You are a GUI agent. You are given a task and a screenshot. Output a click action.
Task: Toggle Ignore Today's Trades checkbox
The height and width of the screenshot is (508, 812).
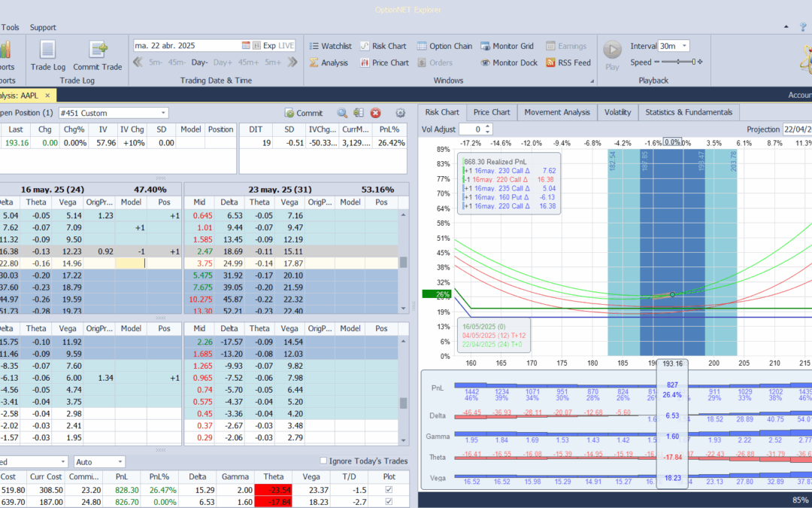[323, 461]
